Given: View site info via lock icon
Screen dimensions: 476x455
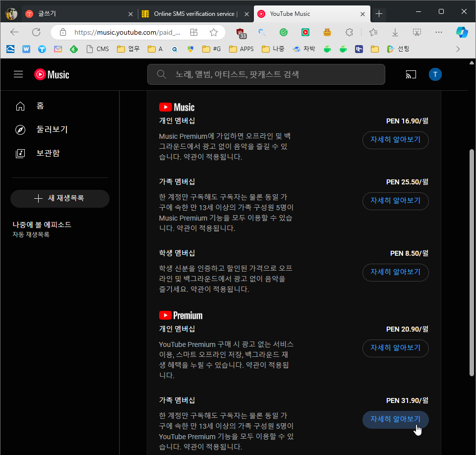Looking at the screenshot, I should click(x=63, y=32).
